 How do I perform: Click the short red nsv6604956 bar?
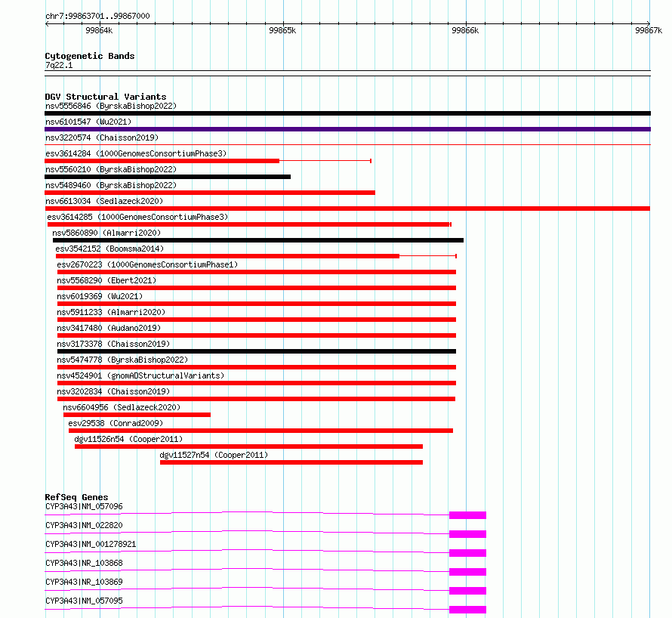tap(137, 415)
